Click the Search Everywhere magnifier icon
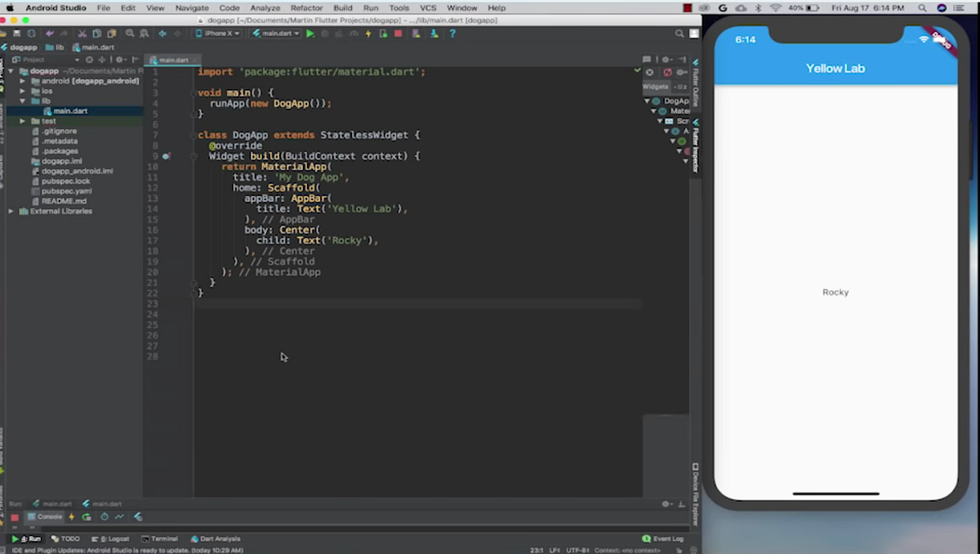Image resolution: width=980 pixels, height=554 pixels. 679,34
